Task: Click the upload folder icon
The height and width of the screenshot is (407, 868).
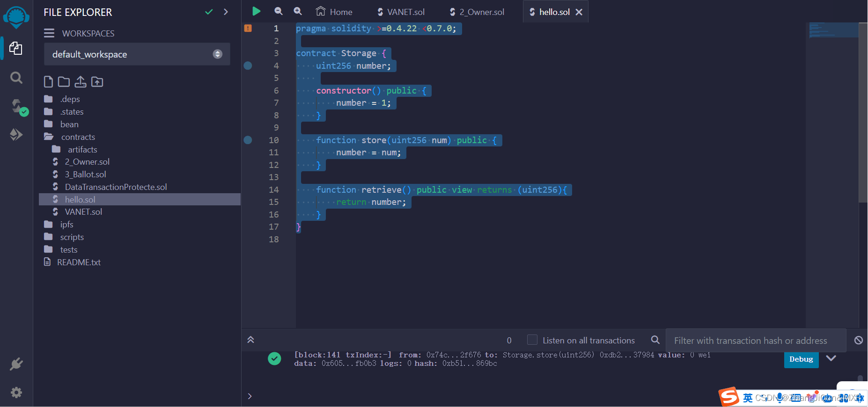Action: point(97,82)
